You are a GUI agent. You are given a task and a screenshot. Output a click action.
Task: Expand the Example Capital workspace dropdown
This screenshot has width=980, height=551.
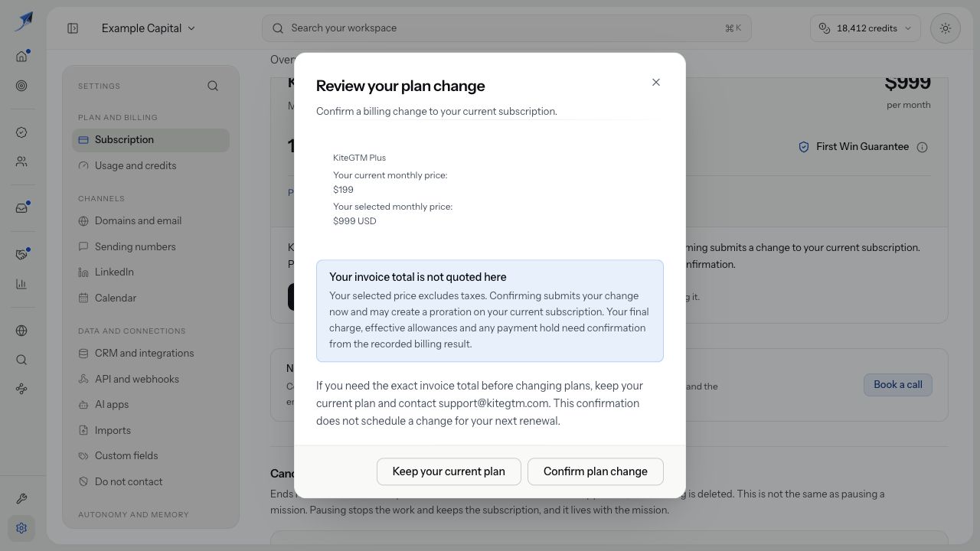click(x=149, y=28)
